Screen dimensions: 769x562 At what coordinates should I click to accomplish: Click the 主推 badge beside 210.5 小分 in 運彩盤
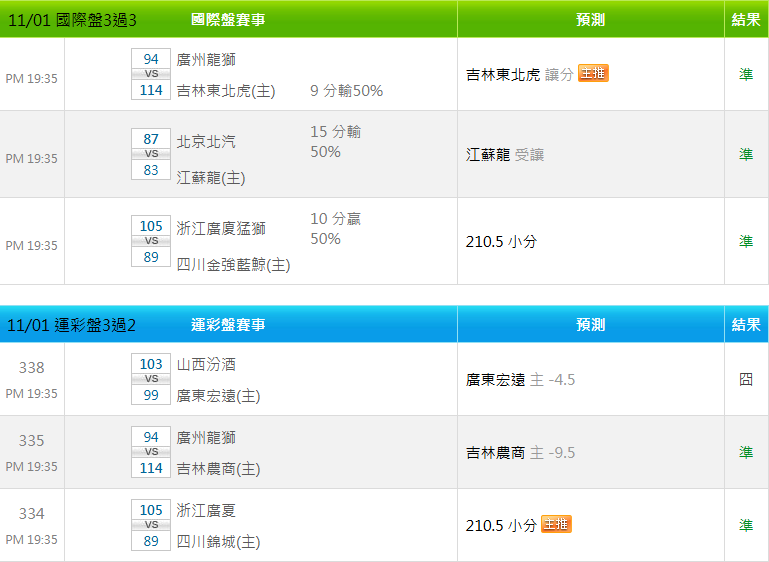click(556, 524)
